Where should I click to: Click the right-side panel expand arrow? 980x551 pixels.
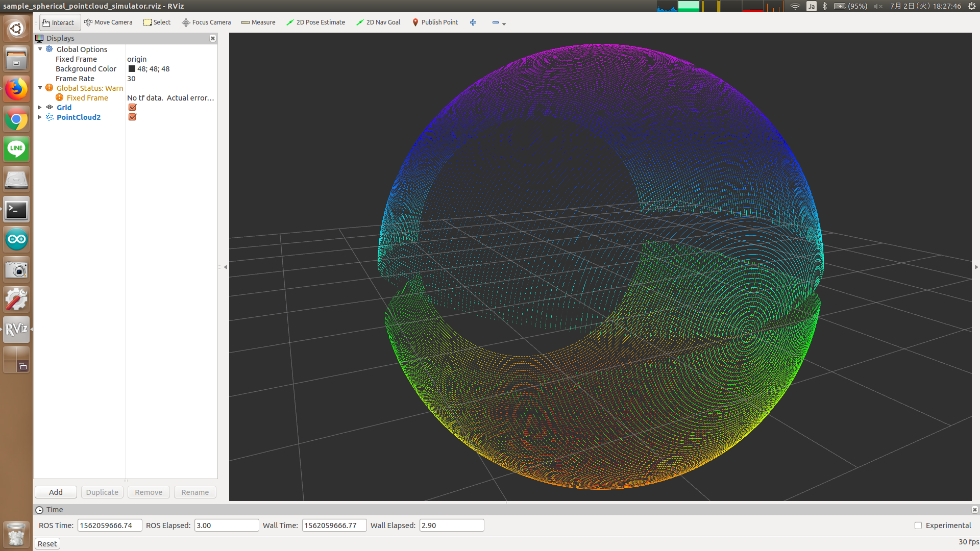pos(976,267)
